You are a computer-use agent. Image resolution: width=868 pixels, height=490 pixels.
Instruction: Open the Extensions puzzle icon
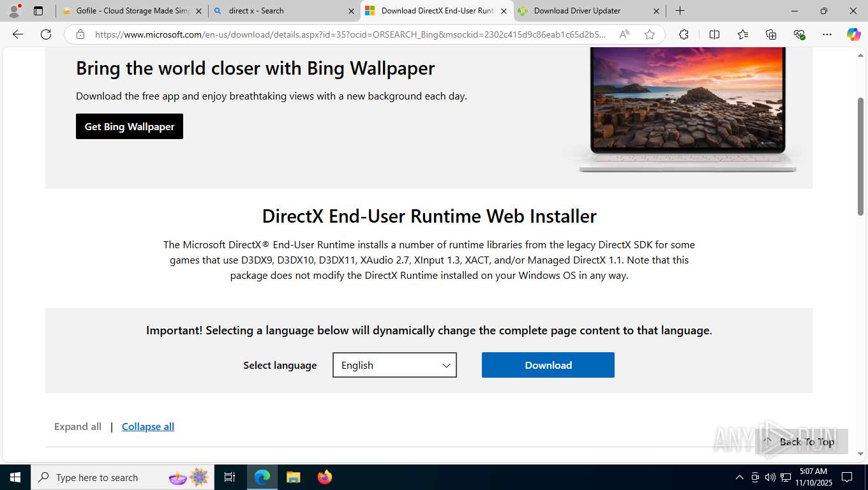[x=684, y=34]
